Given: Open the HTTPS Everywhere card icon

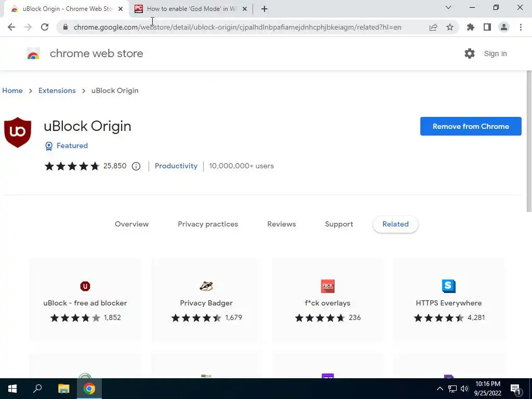Looking at the screenshot, I should click(x=449, y=286).
